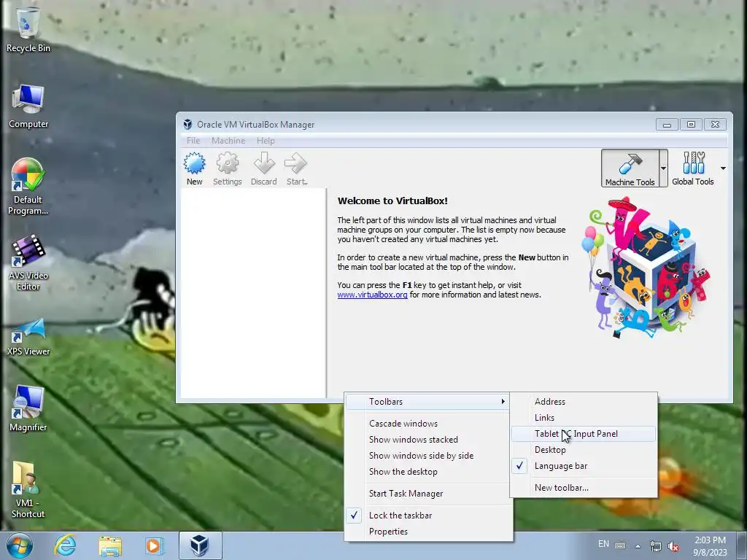The height and width of the screenshot is (560, 747).
Task: Open Windows Media Player from the taskbar
Action: pos(154,545)
